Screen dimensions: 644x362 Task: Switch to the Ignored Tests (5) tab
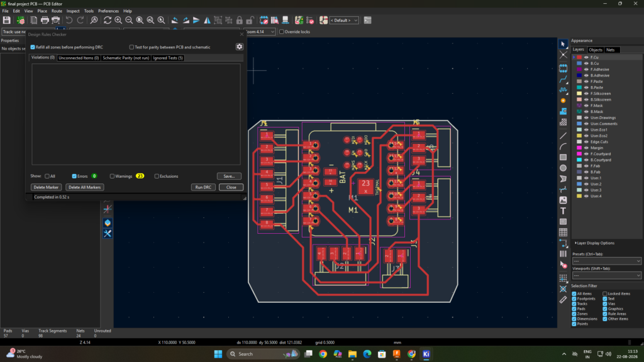168,58
